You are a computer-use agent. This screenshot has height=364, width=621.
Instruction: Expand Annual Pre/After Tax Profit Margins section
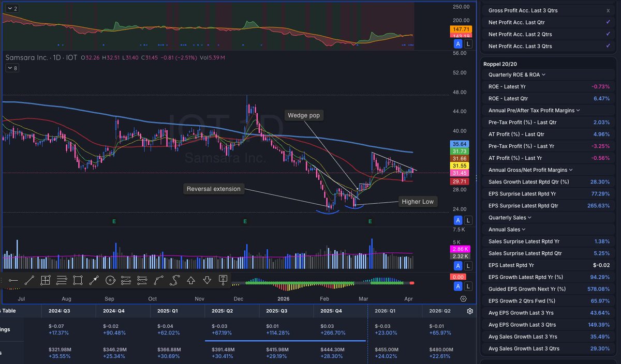tap(534, 110)
